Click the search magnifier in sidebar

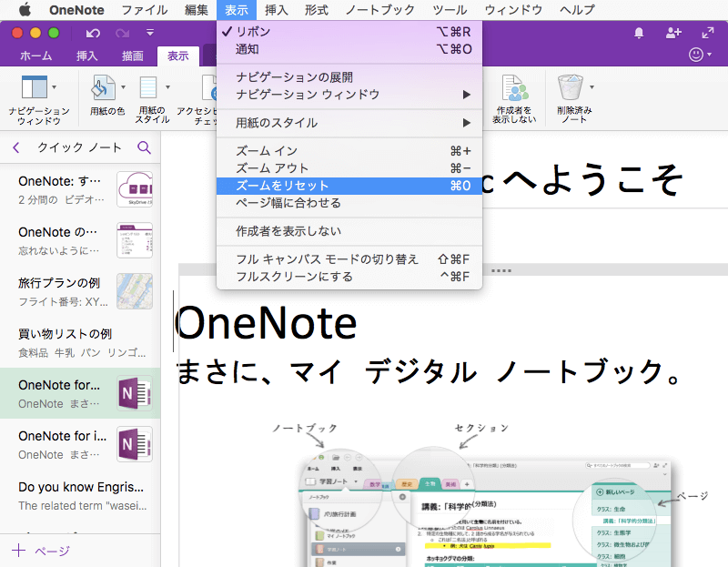point(144,147)
